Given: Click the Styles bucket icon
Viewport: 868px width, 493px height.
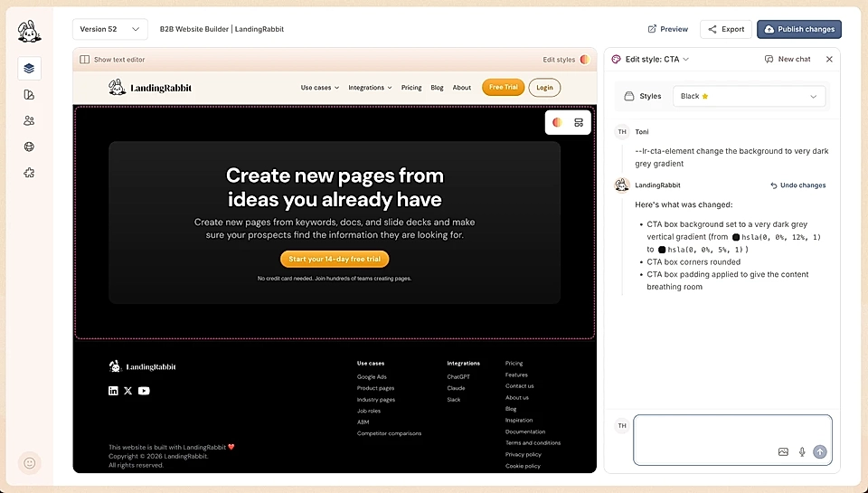Looking at the screenshot, I should point(629,96).
